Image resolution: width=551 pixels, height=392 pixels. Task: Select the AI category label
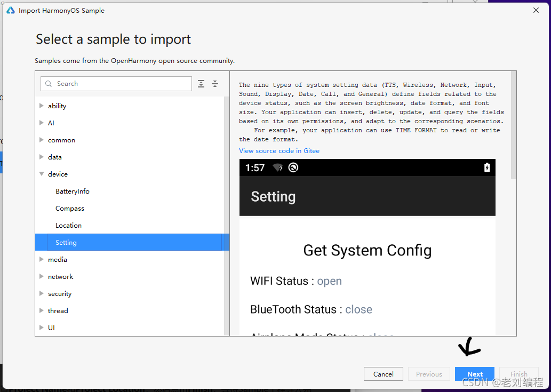[x=51, y=123]
